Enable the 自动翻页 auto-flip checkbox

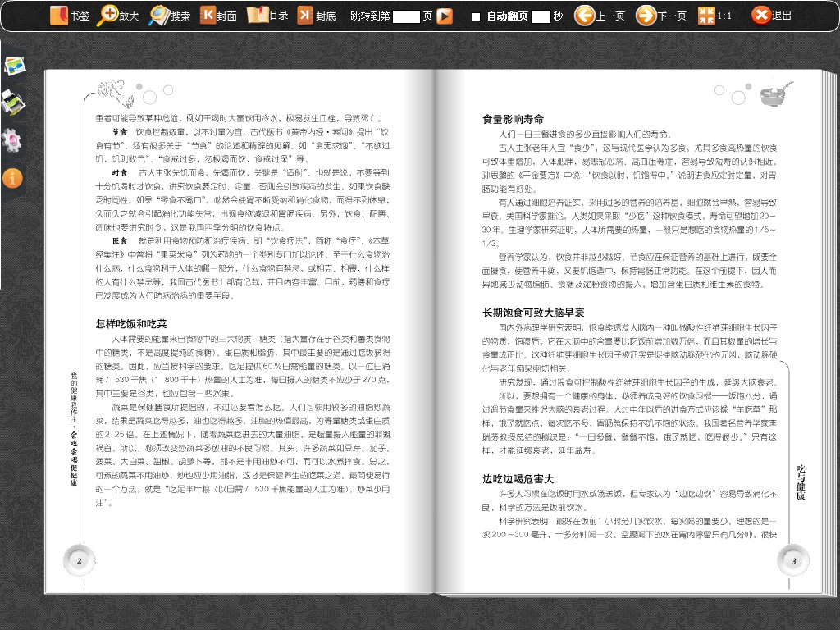click(476, 16)
